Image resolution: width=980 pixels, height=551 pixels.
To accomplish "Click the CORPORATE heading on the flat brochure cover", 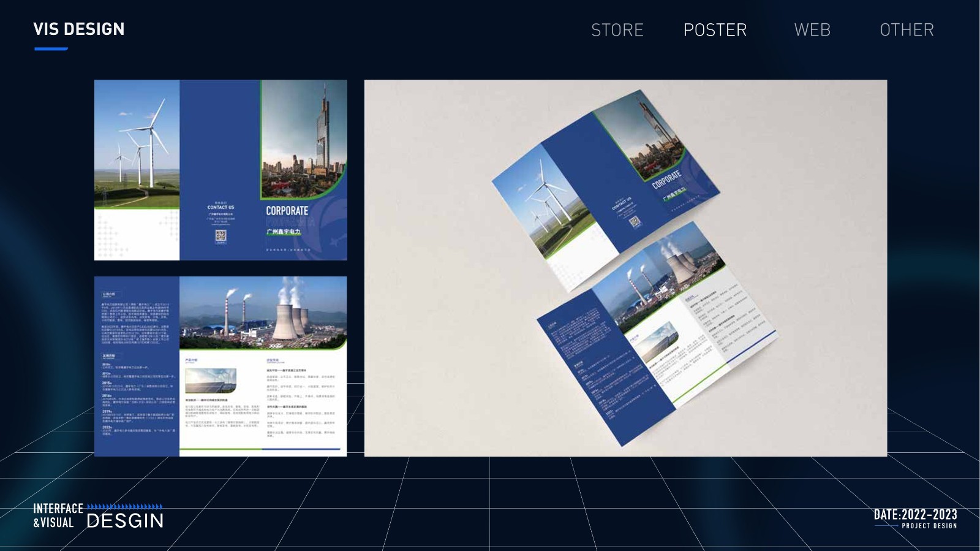I will tap(287, 211).
